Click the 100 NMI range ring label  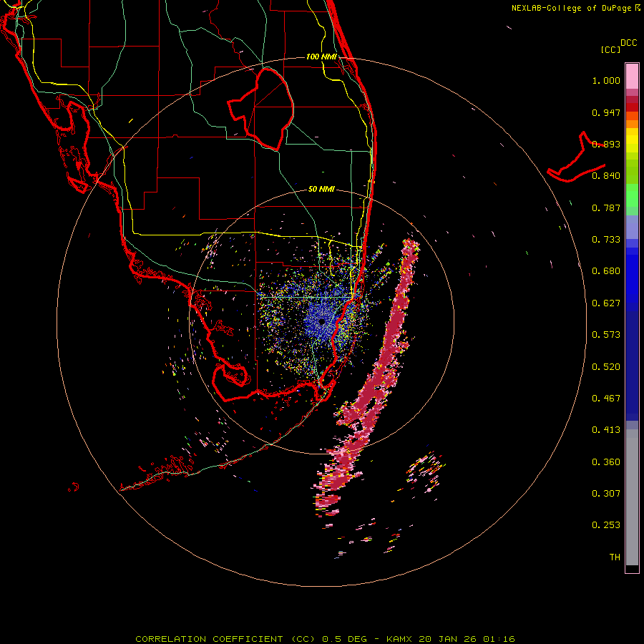tap(321, 57)
